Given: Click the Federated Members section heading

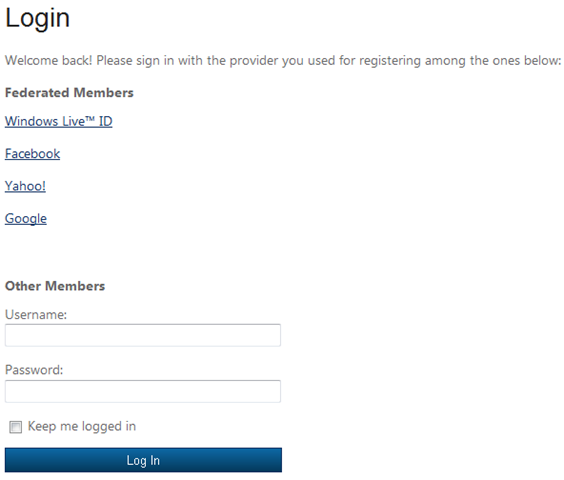Looking at the screenshot, I should point(69,93).
